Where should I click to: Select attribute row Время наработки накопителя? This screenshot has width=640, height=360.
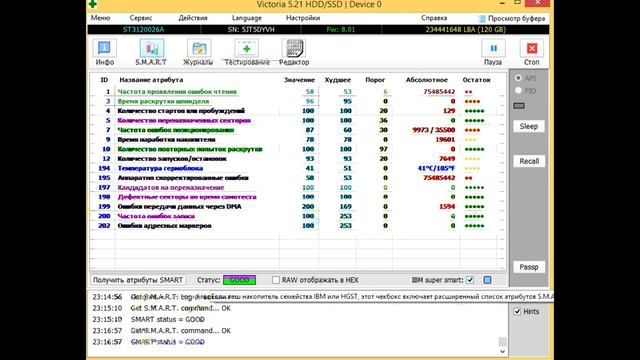[298, 140]
